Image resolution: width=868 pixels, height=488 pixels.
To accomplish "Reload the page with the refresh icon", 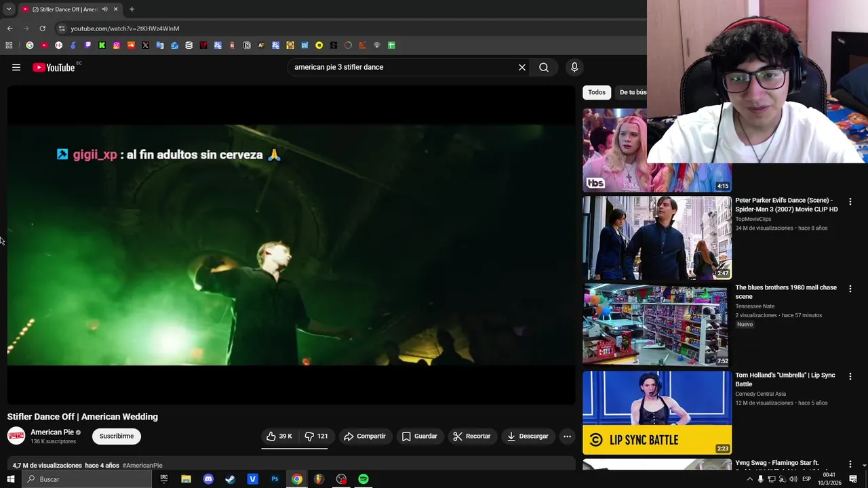I will 42,28.
